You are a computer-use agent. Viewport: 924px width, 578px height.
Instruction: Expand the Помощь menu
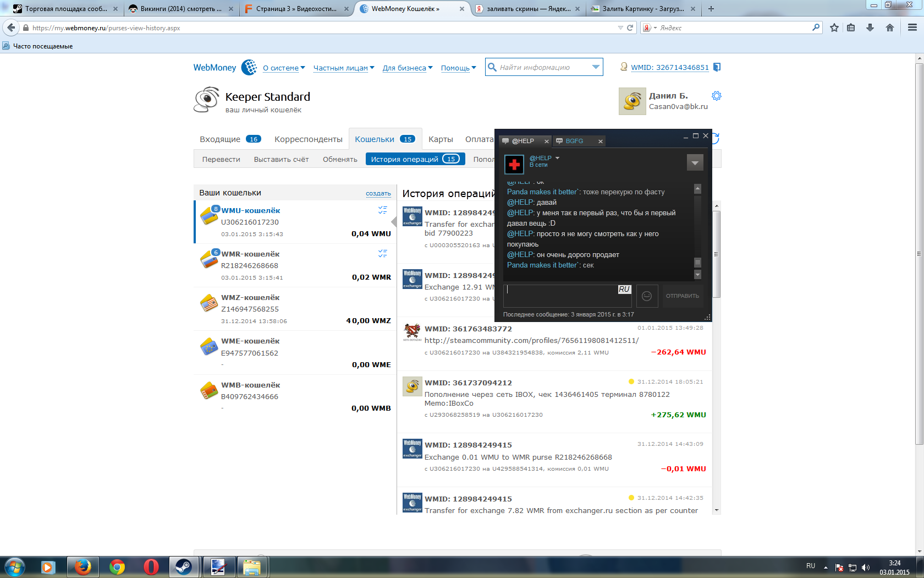click(x=458, y=68)
